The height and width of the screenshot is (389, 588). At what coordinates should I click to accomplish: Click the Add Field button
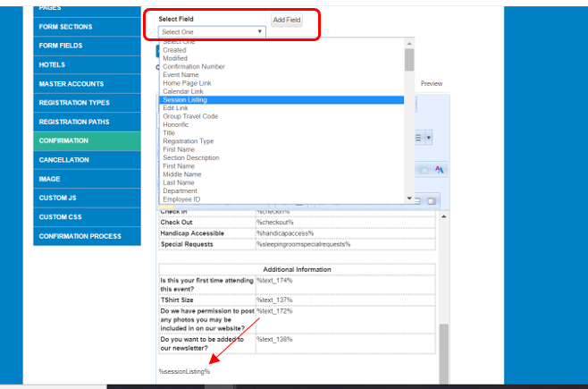[287, 19]
